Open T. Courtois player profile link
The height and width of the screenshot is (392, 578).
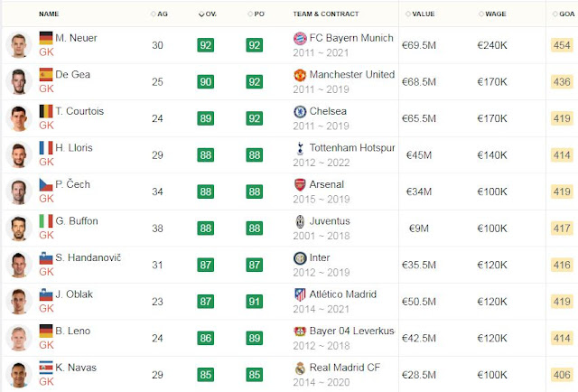(79, 111)
